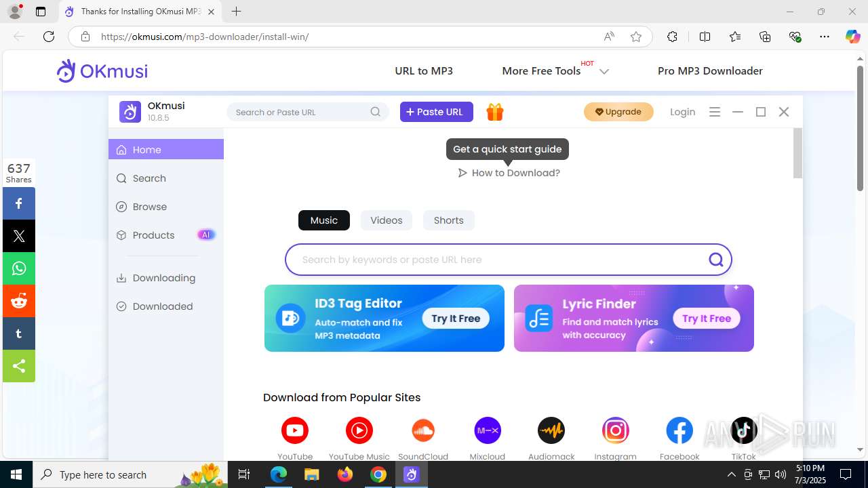Switch to the Music tab

coord(324,220)
